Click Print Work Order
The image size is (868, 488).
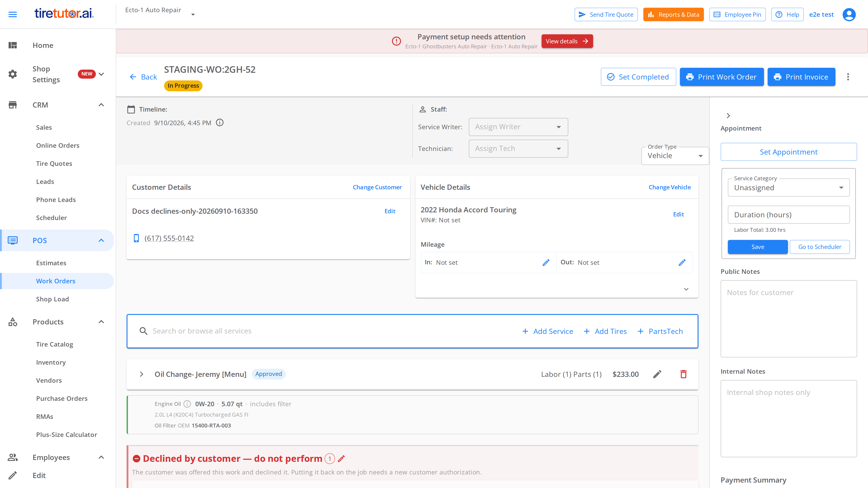coord(722,77)
